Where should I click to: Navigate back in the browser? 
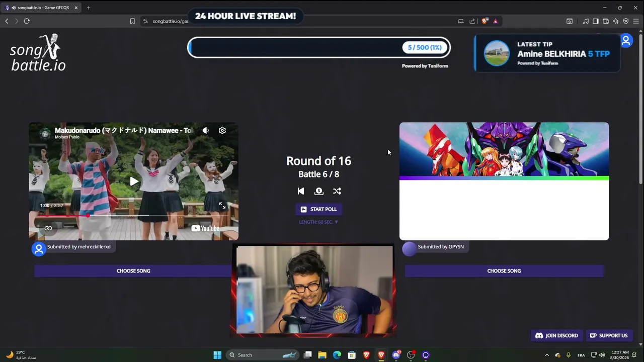pyautogui.click(x=7, y=21)
